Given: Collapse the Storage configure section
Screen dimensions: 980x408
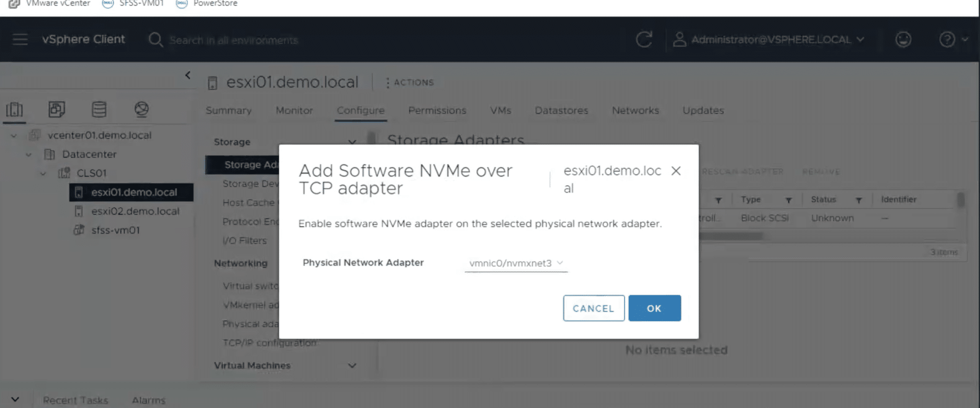Looking at the screenshot, I should pos(352,142).
